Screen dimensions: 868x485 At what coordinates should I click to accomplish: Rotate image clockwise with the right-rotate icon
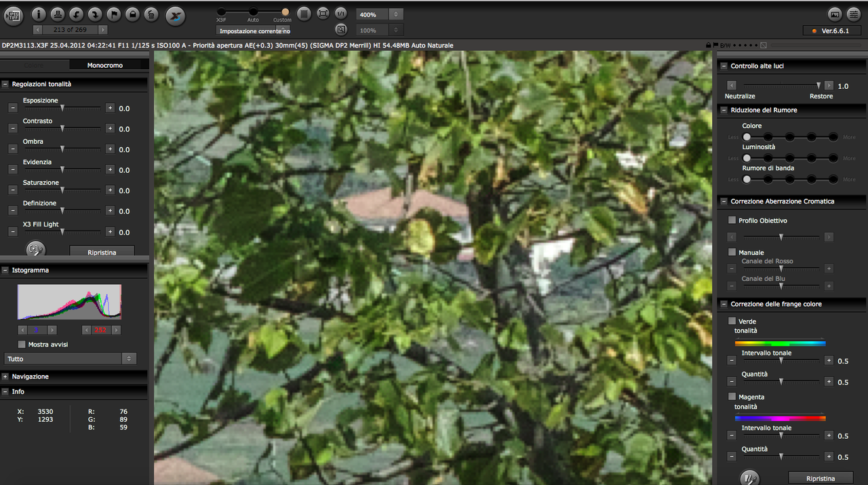96,14
